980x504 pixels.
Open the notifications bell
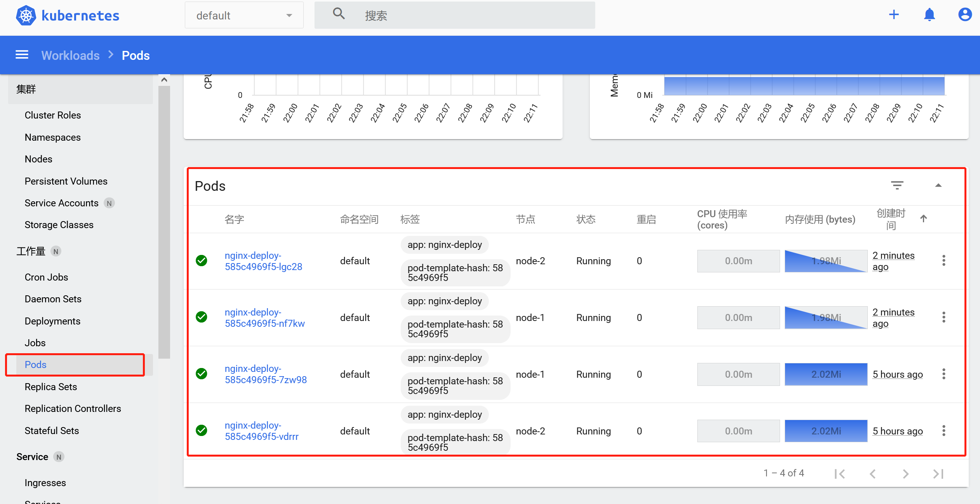coord(929,15)
